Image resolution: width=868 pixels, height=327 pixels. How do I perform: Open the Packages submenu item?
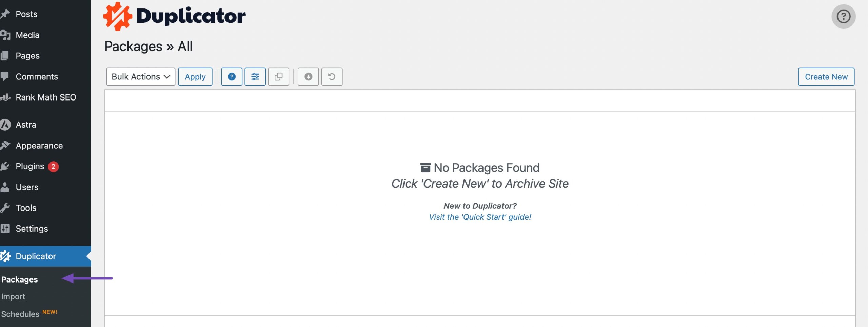coord(20,279)
